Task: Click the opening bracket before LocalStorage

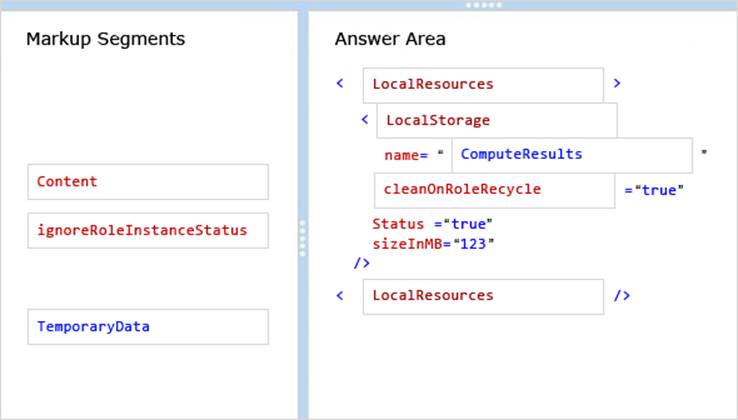Action: 365,119
